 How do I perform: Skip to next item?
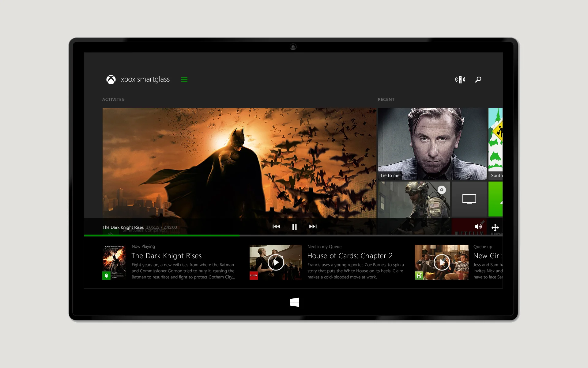tap(313, 227)
